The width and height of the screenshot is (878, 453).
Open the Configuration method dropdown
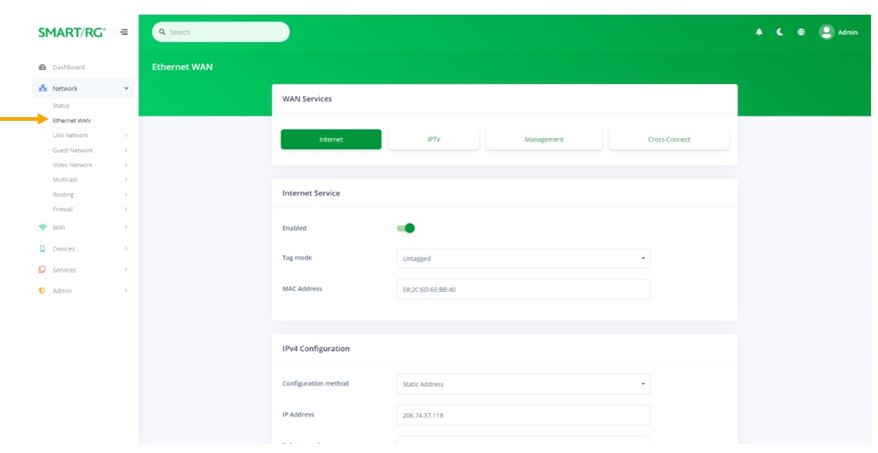coord(524,384)
